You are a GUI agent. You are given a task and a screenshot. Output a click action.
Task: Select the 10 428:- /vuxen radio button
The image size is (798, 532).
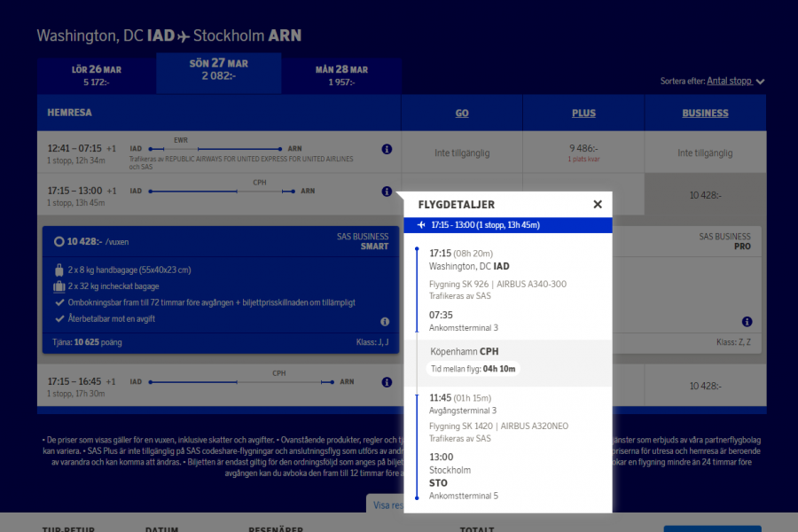59,240
